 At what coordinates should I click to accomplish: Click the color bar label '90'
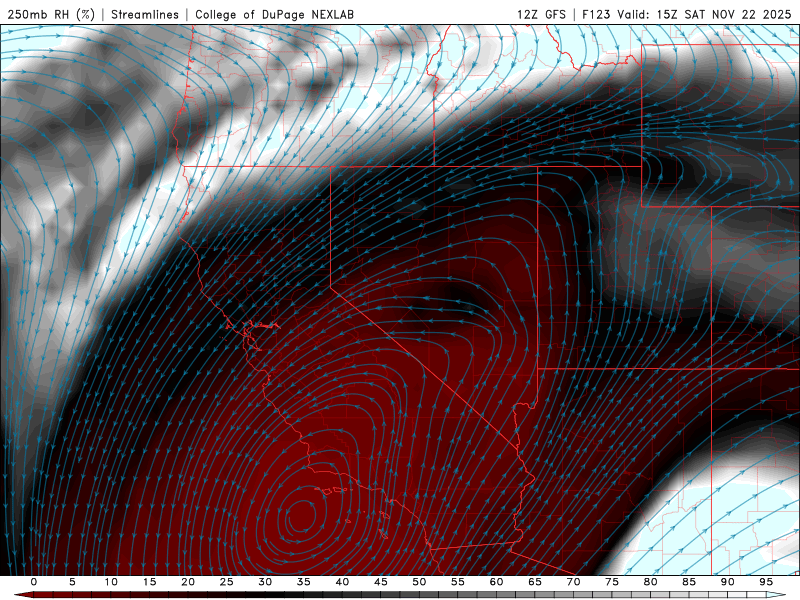tap(728, 582)
